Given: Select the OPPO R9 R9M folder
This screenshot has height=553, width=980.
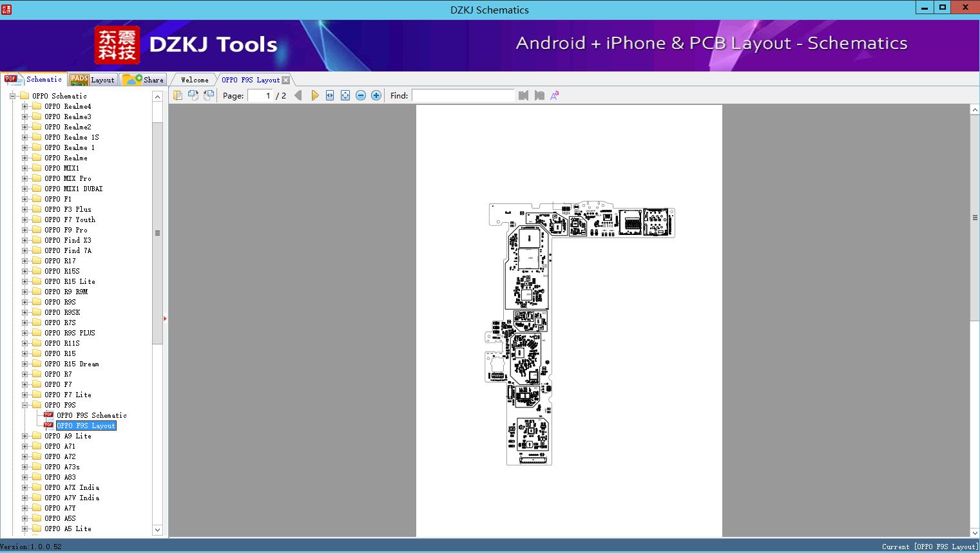Looking at the screenshot, I should point(66,292).
